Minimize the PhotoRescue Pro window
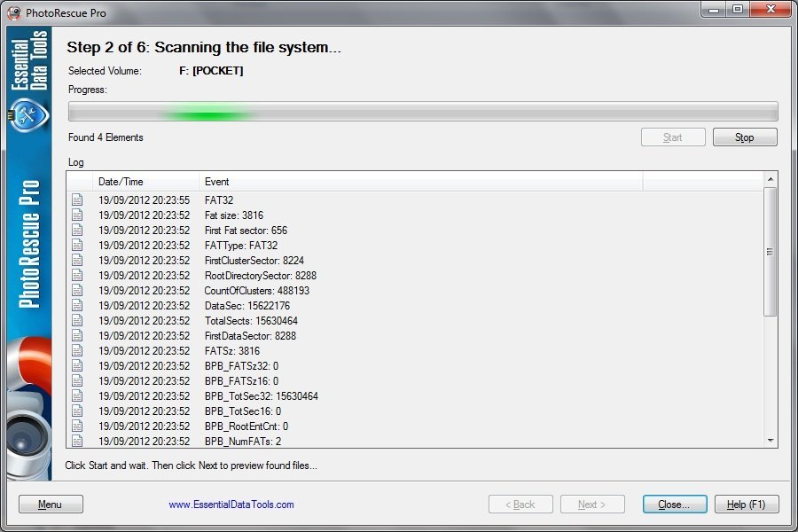 pos(714,10)
